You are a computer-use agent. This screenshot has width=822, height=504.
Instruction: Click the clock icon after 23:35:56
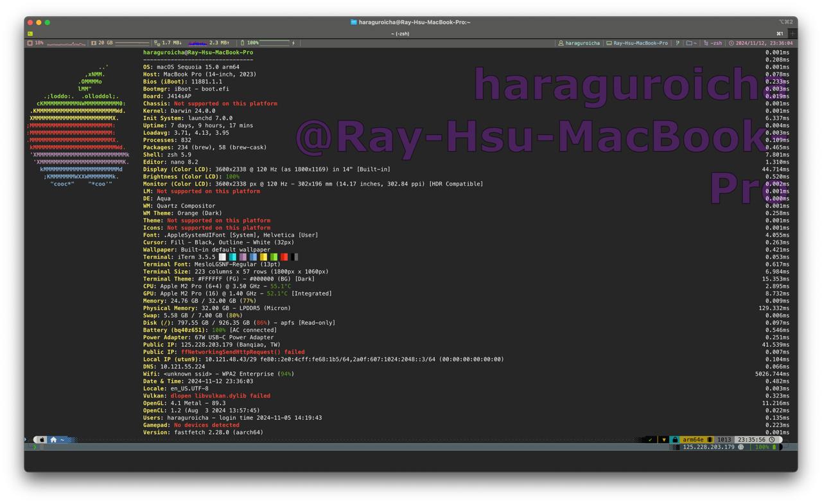[x=773, y=440]
